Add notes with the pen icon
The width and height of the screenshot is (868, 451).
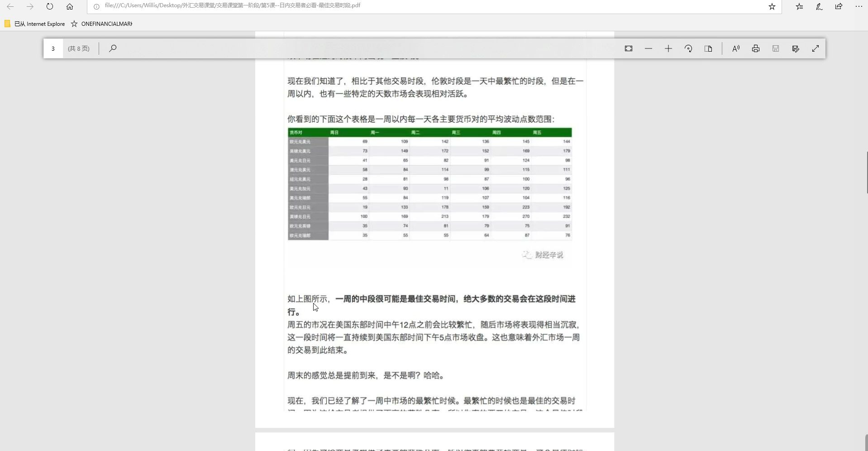click(x=819, y=6)
